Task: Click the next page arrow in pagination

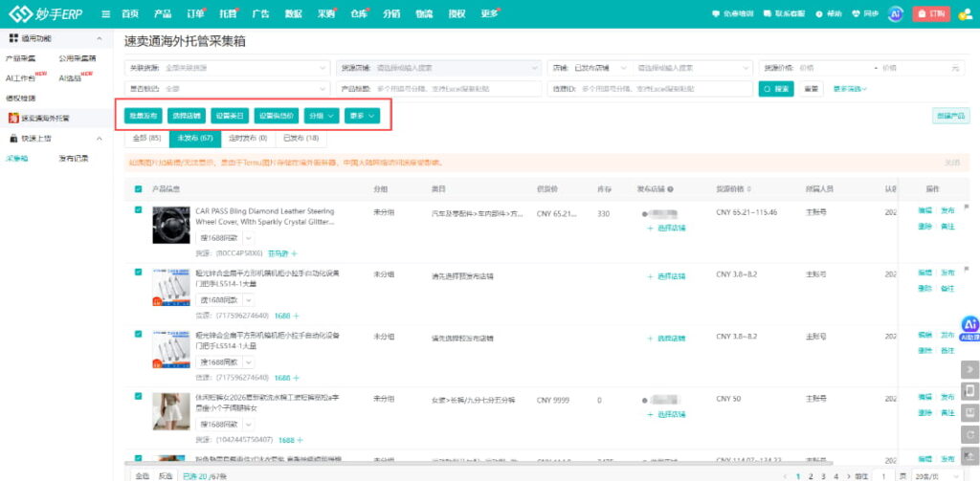Action: click(848, 476)
